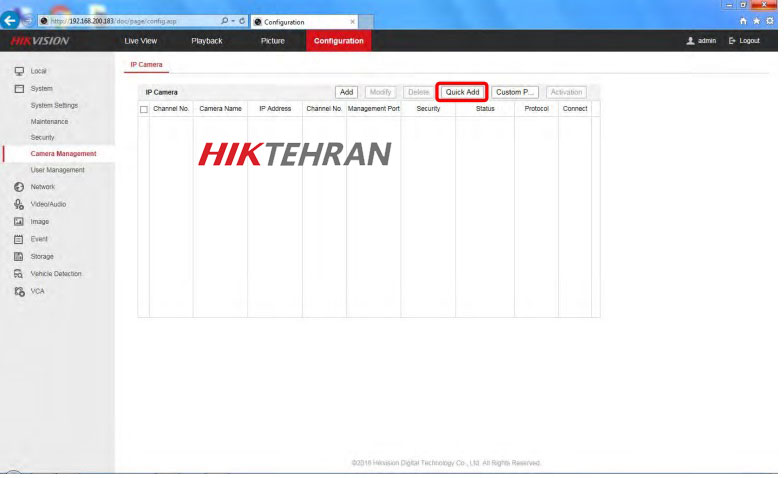
Task: Click the browser home icon
Action: pos(743,21)
